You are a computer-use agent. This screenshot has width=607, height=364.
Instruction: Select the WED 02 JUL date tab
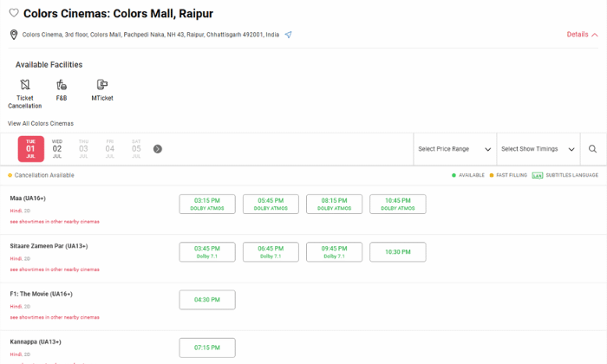pos(57,149)
